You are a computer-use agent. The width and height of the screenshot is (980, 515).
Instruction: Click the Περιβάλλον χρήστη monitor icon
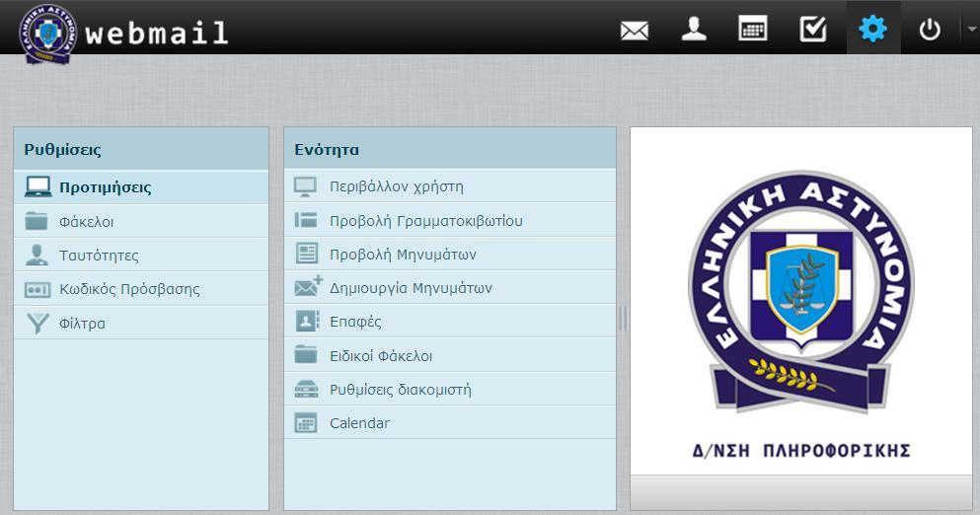click(306, 186)
